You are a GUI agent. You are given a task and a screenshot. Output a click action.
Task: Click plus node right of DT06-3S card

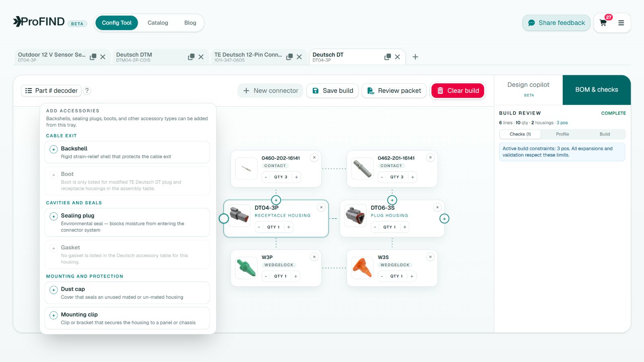444,219
